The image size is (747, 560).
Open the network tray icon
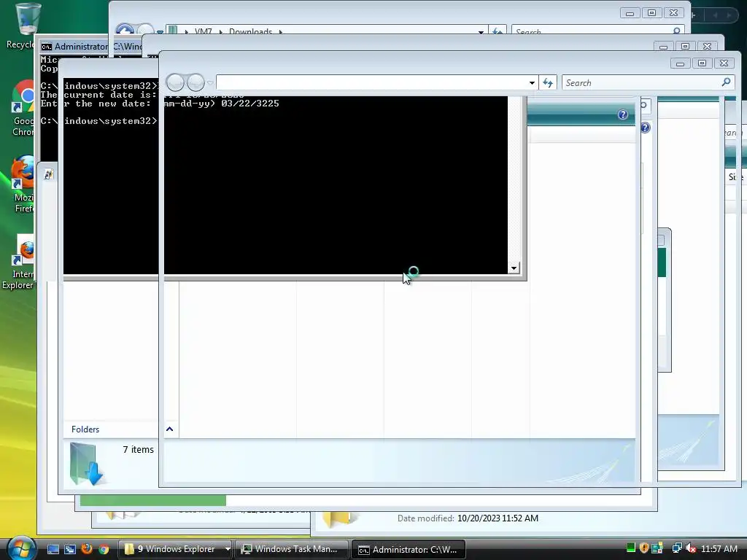[x=676, y=548]
